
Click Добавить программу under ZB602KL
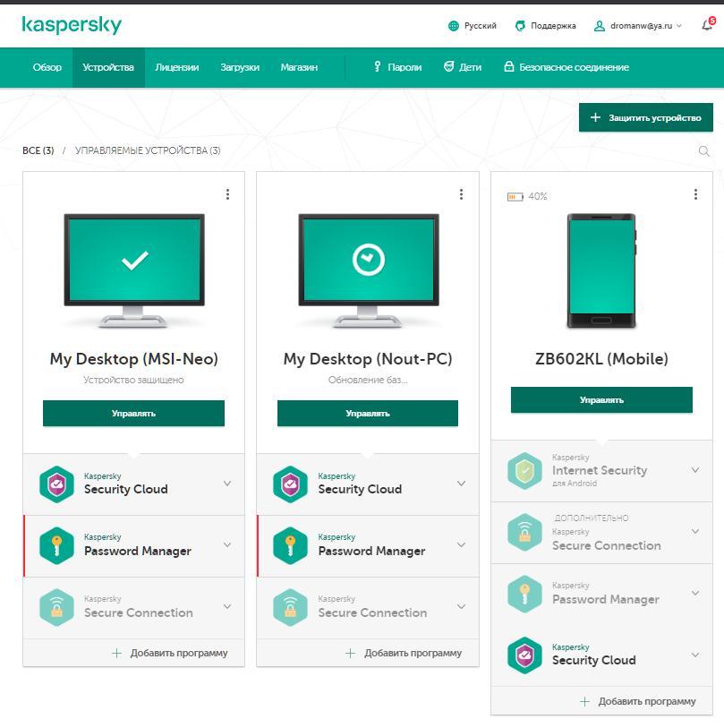coord(638,701)
